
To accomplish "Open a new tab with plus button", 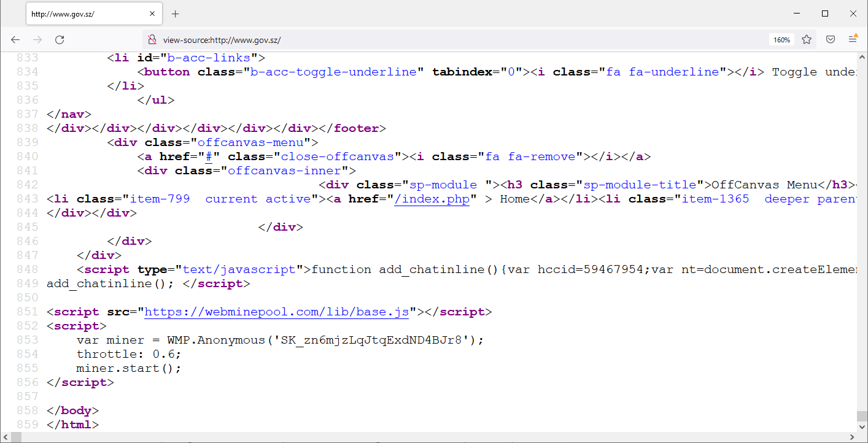I will [x=176, y=13].
